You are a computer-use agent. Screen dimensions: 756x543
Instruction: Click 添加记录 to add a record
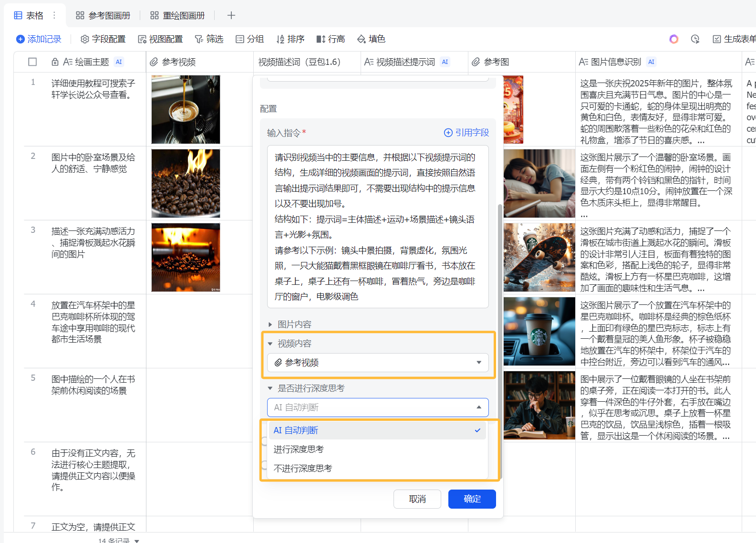click(39, 39)
